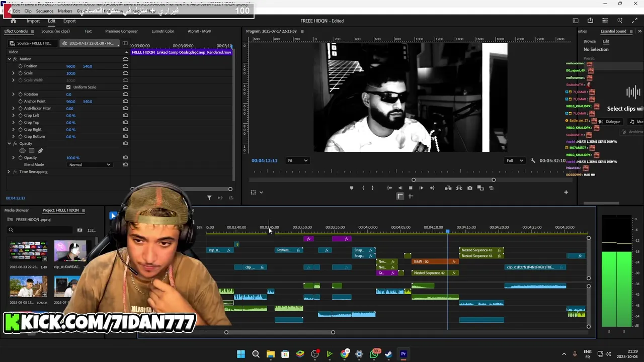
Task: Toggle animation stopwatch for Position
Action: (x=20, y=66)
